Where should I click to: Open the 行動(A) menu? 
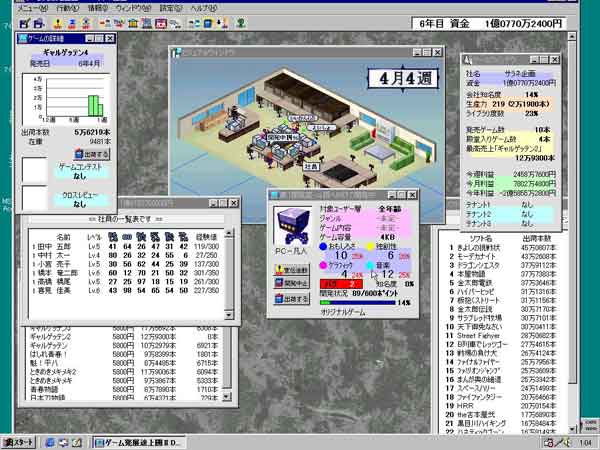[x=68, y=6]
